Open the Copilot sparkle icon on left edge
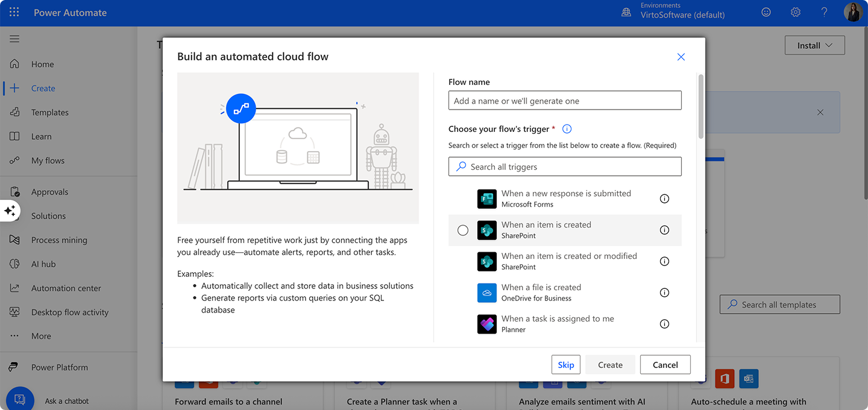Image resolution: width=868 pixels, height=410 pixels. point(9,211)
